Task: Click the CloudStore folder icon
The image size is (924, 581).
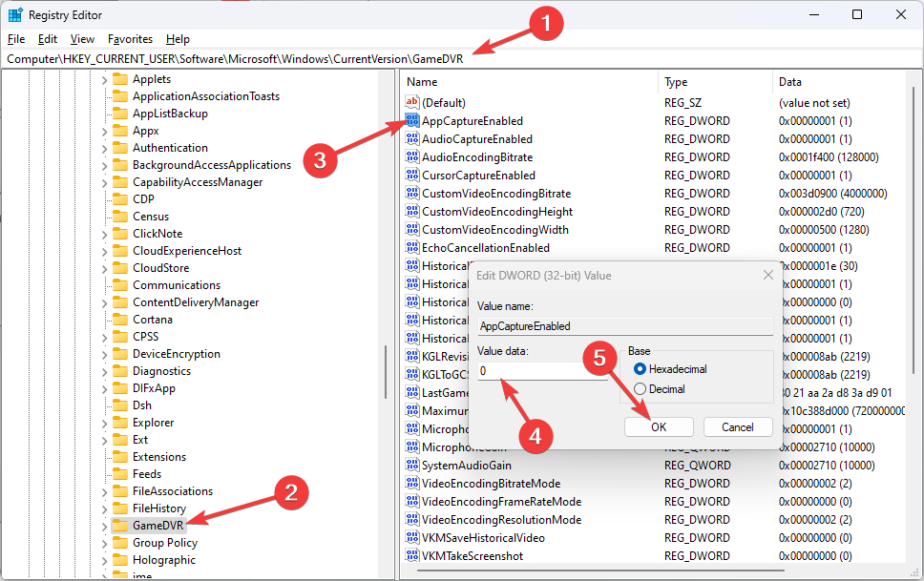Action: pos(120,267)
